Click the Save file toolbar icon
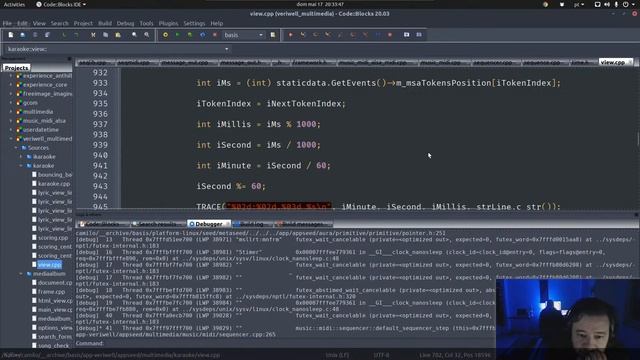Viewport: 640px width, 360px height. [x=35, y=35]
